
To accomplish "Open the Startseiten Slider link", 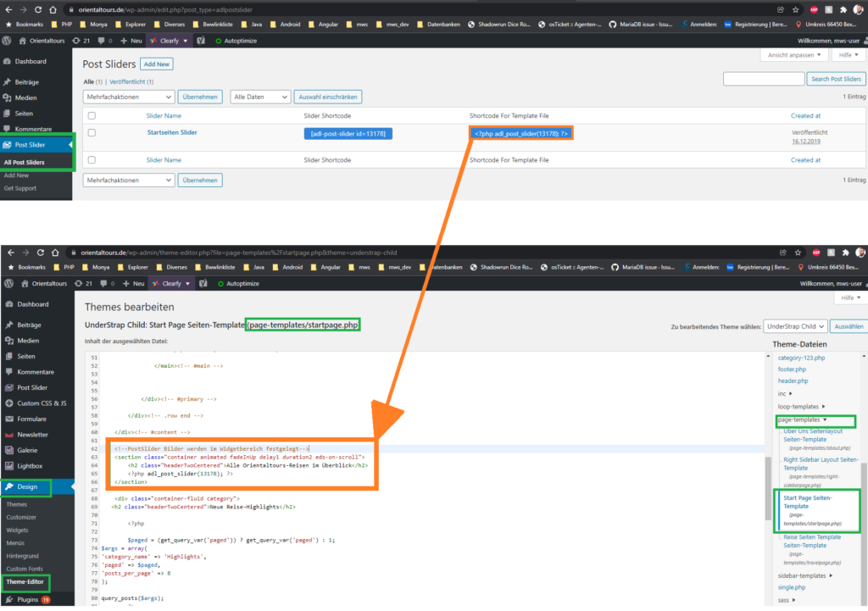I will pos(171,133).
